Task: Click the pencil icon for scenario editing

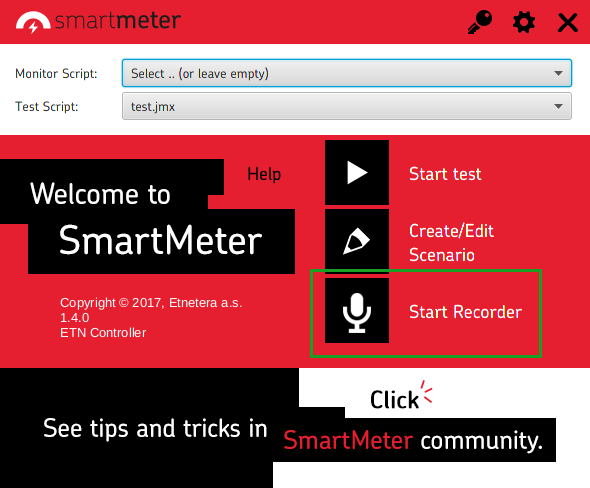Action: point(357,241)
